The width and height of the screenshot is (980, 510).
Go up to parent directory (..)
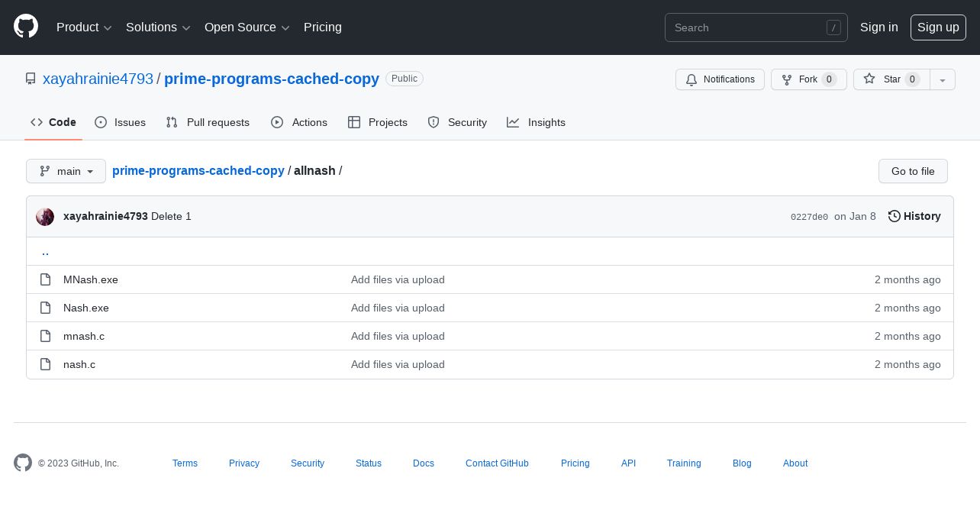[45, 251]
